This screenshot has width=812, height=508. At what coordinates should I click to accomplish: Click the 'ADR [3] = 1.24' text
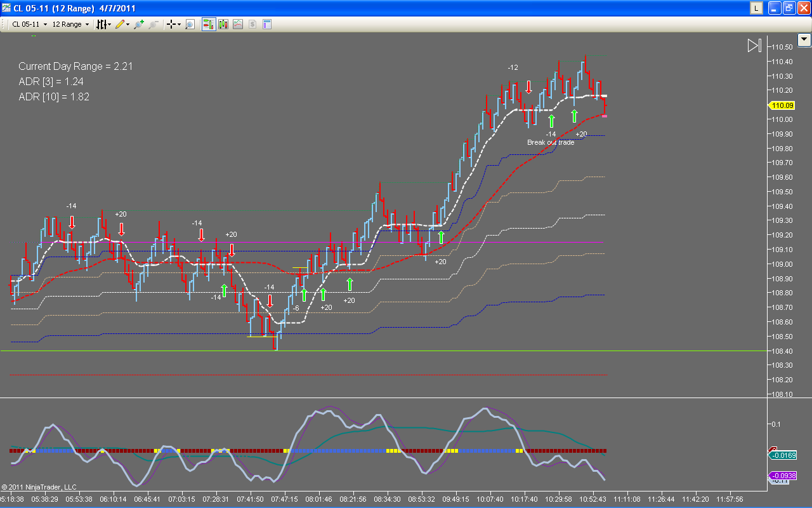tap(51, 81)
